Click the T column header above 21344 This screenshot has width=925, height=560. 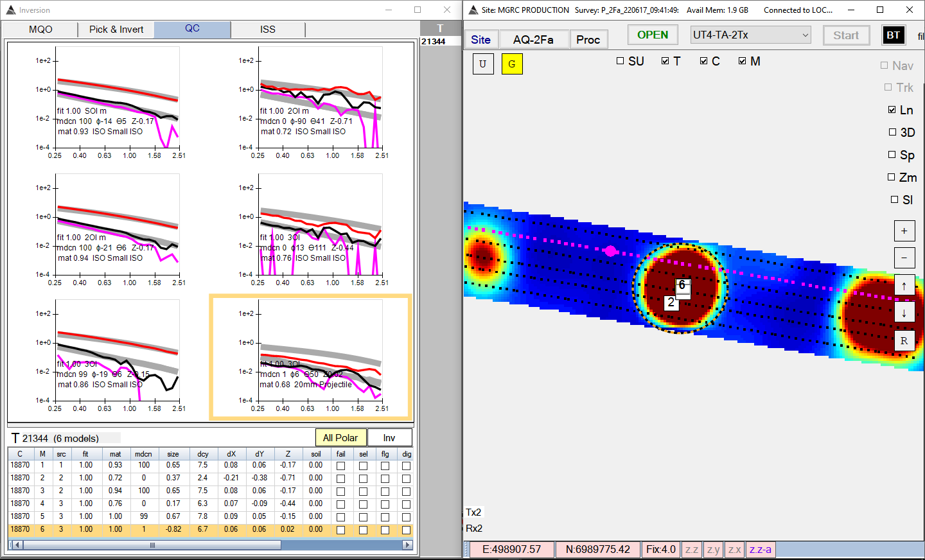pyautogui.click(x=440, y=28)
